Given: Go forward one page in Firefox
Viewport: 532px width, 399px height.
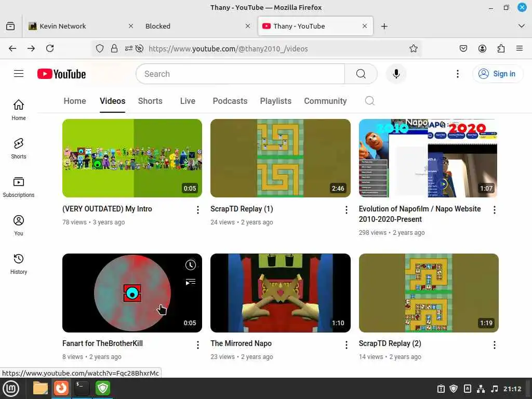Looking at the screenshot, I should point(31,48).
